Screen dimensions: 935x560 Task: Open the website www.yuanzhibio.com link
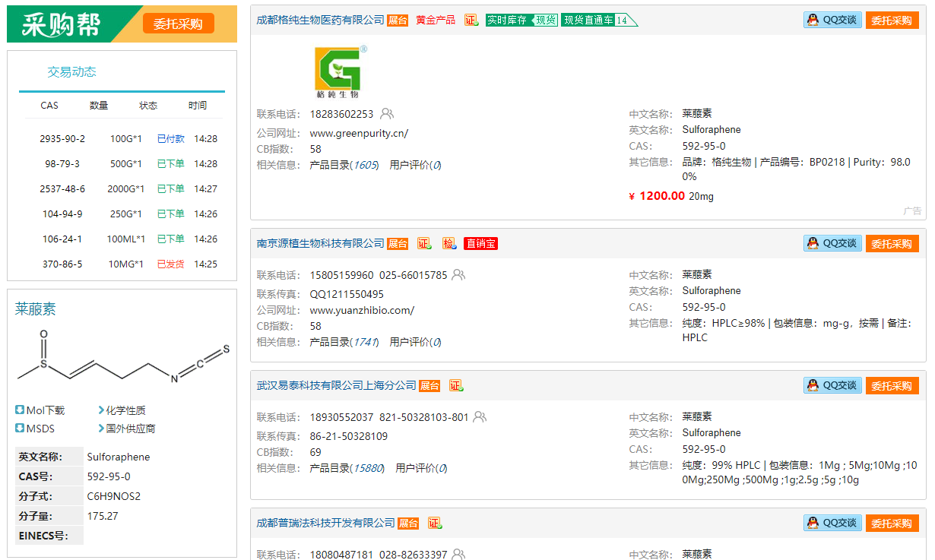[x=362, y=310]
